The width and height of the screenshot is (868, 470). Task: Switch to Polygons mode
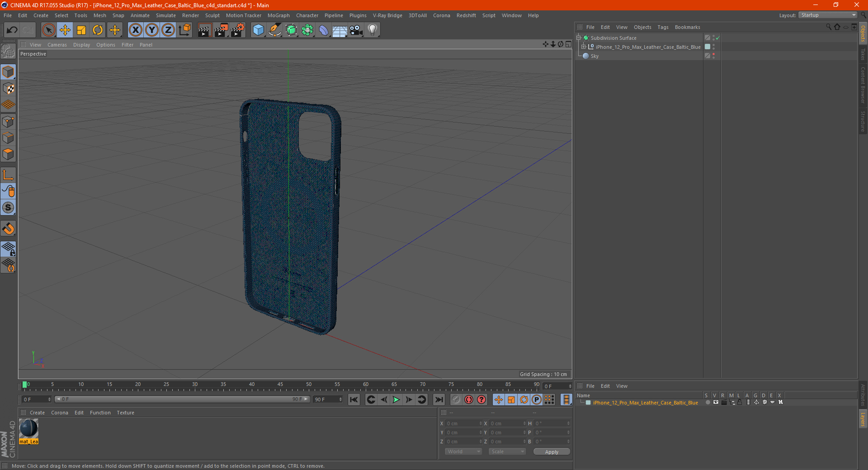point(8,154)
